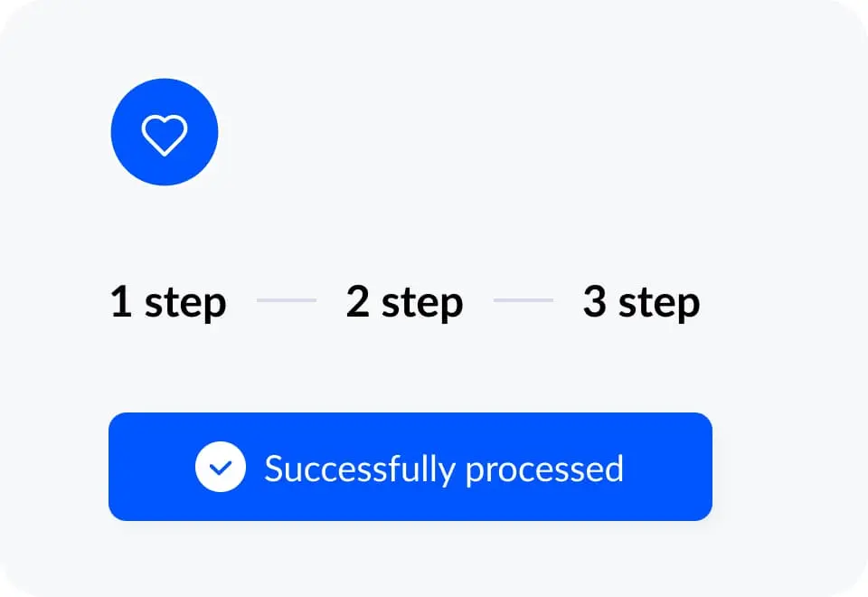Click the connector line between steps 1 and 2
This screenshot has height=597, width=868.
click(287, 299)
